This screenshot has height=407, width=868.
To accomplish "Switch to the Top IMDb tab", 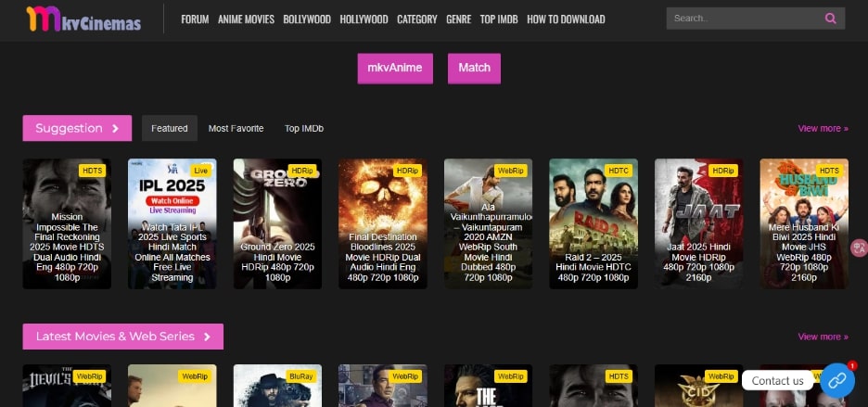I will [304, 129].
